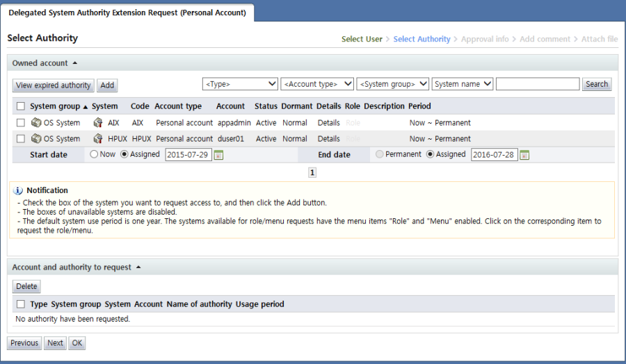Screen dimensions: 626x364
Task: Open Details link for duser01 account
Action: [x=328, y=139]
